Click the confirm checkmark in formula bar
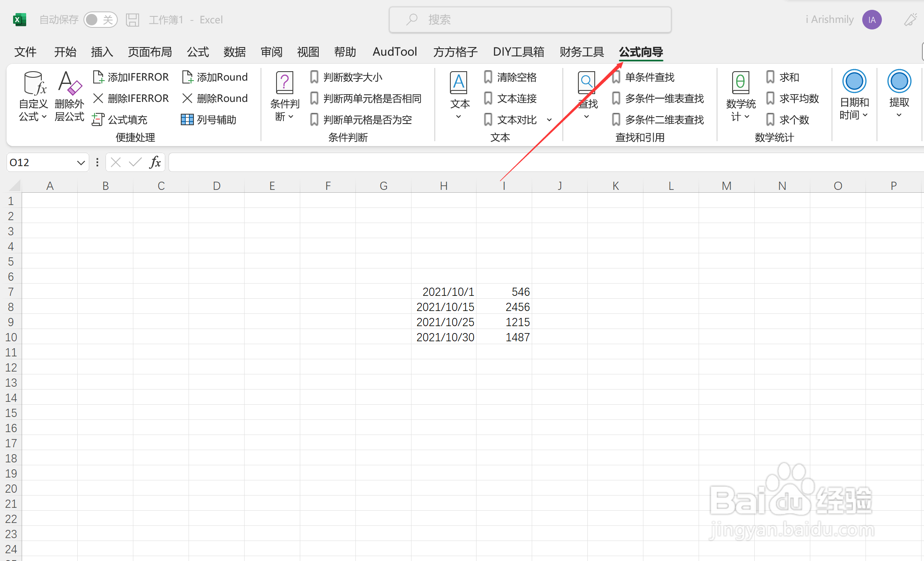This screenshot has height=561, width=924. pyautogui.click(x=135, y=162)
